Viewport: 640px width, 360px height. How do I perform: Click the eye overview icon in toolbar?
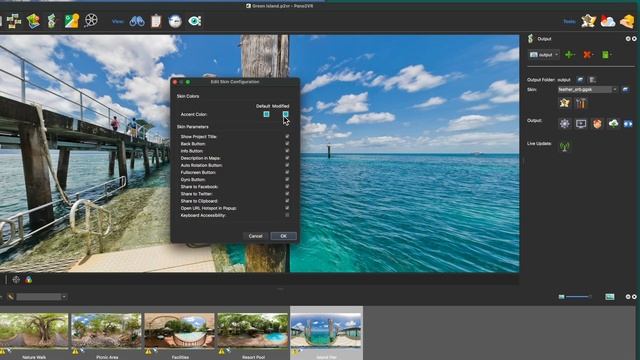tap(194, 21)
